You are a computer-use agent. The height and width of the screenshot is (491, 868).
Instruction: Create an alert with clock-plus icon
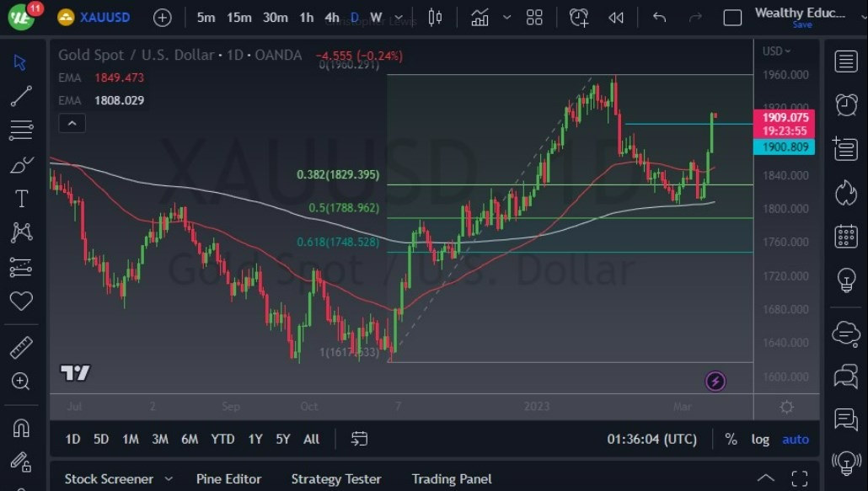[579, 18]
